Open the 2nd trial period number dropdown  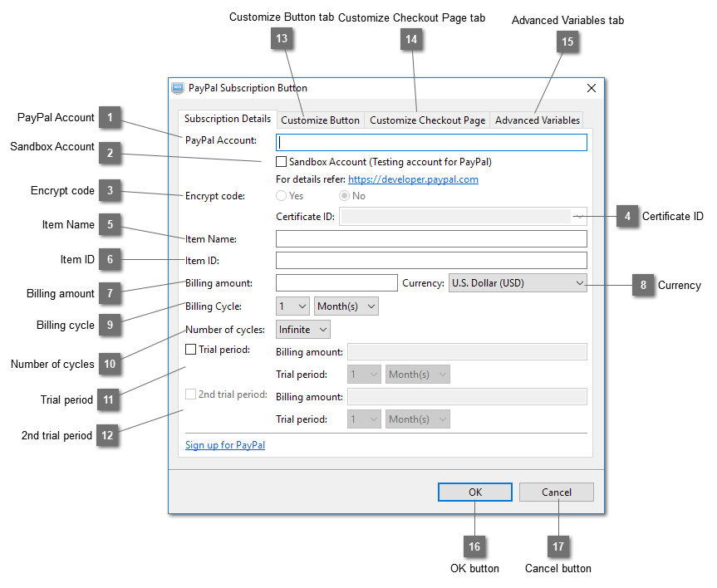point(364,419)
